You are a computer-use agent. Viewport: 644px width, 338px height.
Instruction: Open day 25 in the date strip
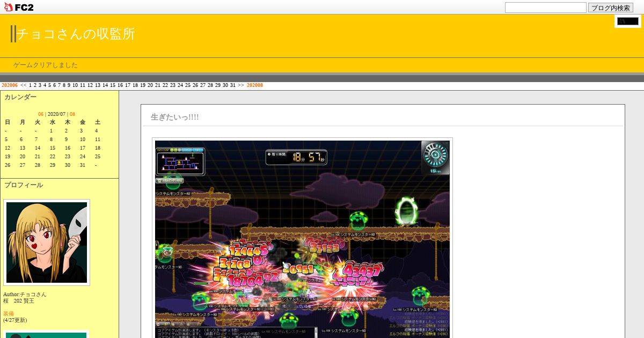[x=188, y=85]
